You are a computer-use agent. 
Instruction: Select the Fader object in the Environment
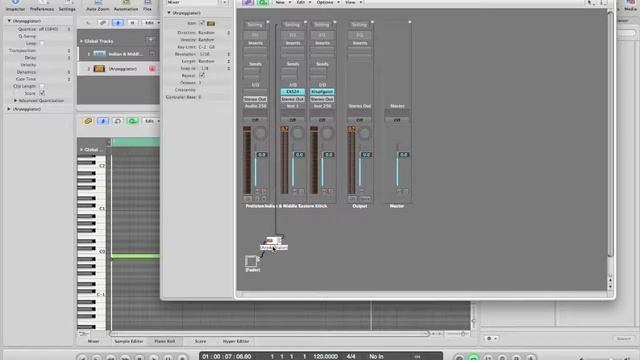pyautogui.click(x=252, y=263)
